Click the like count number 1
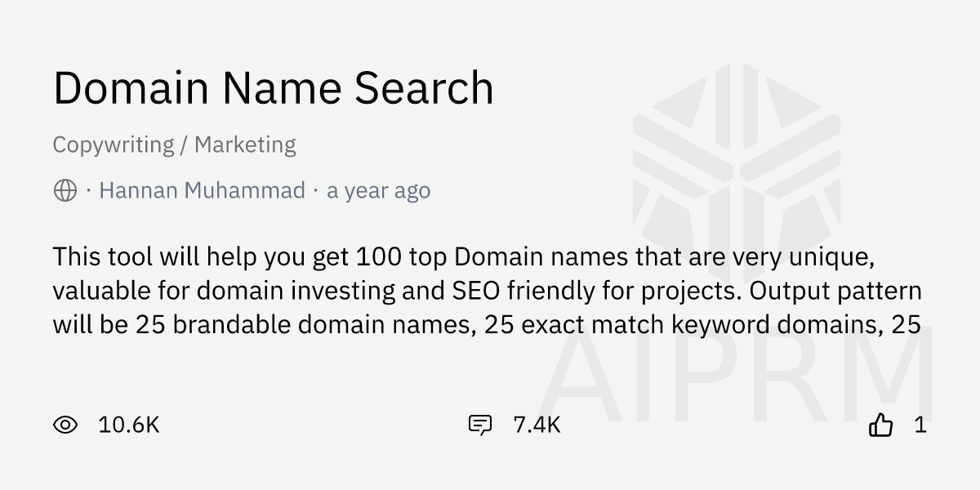980x490 pixels. (x=920, y=425)
